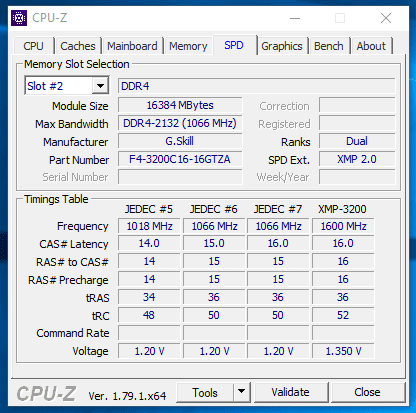
Task: Click the 1018 MHz frequency cell
Action: pos(149,226)
